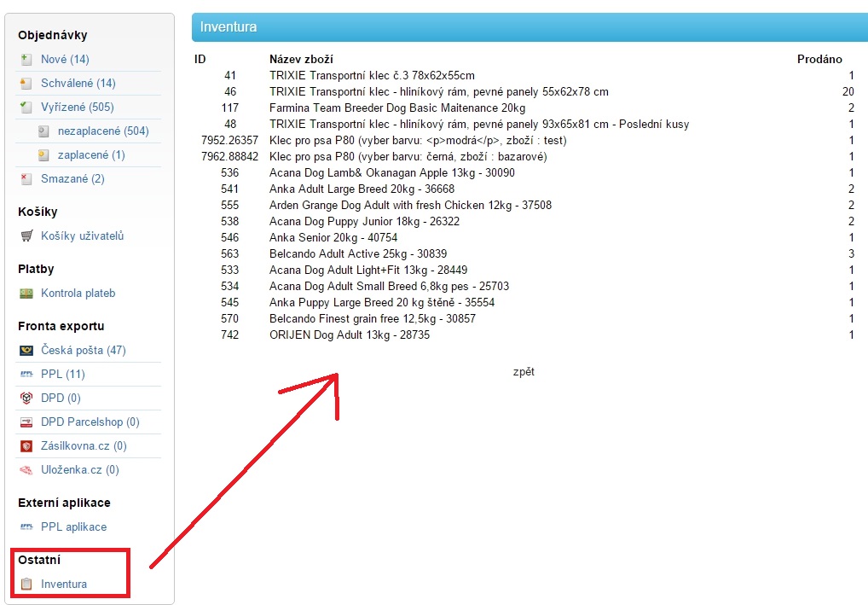Click the DPD logo icon

coord(26,398)
